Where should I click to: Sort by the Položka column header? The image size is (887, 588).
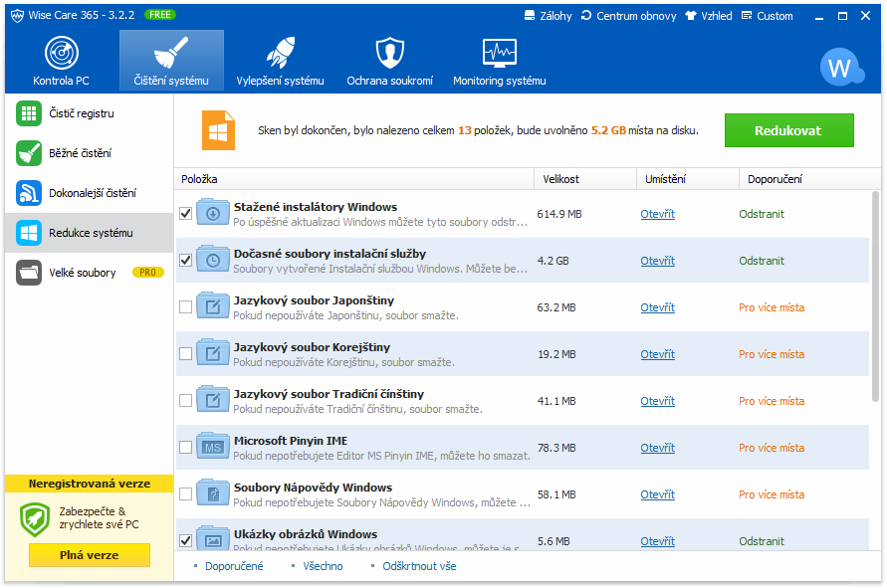click(354, 179)
